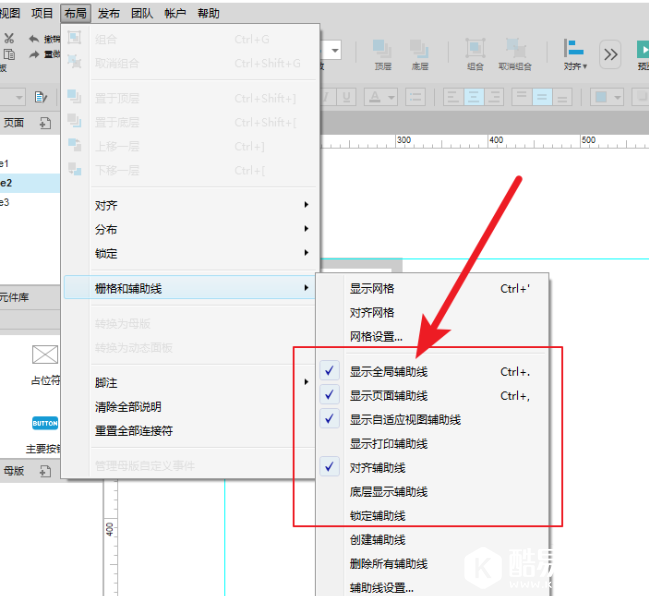Click the green preview play button
The image size is (649, 596).
[x=643, y=49]
